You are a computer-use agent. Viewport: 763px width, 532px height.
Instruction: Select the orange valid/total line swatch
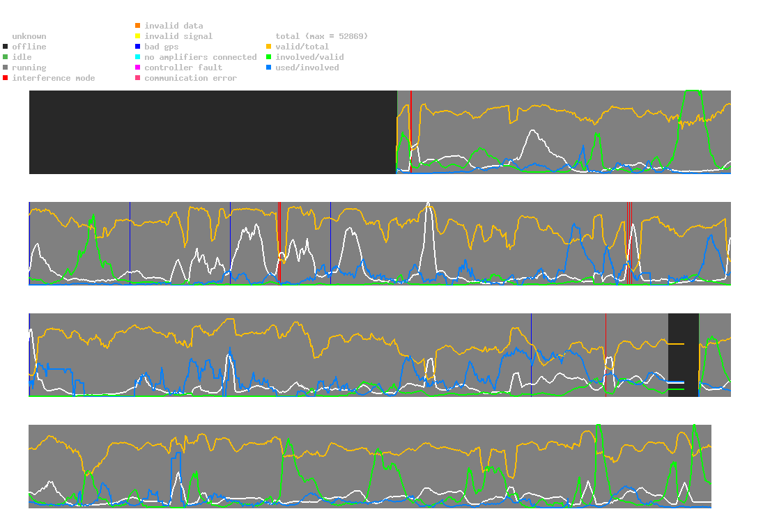click(x=269, y=47)
